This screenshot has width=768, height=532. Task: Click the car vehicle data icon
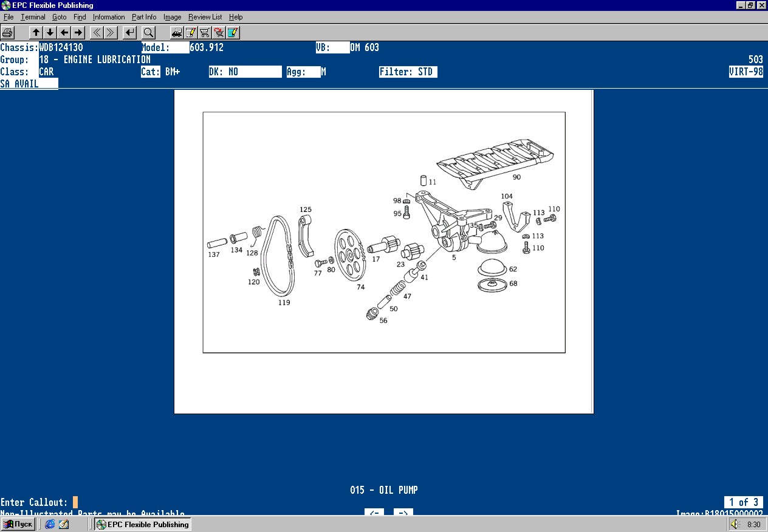pos(177,32)
